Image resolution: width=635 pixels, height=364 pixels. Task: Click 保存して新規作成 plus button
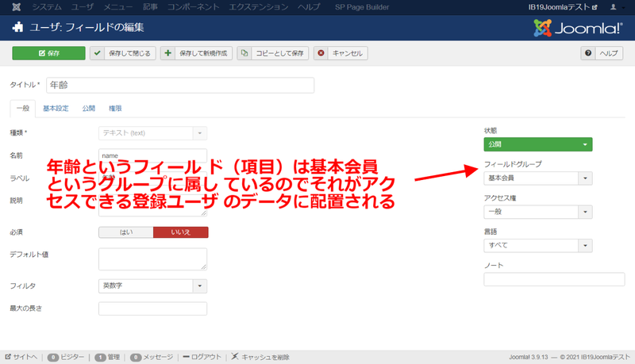click(x=197, y=53)
